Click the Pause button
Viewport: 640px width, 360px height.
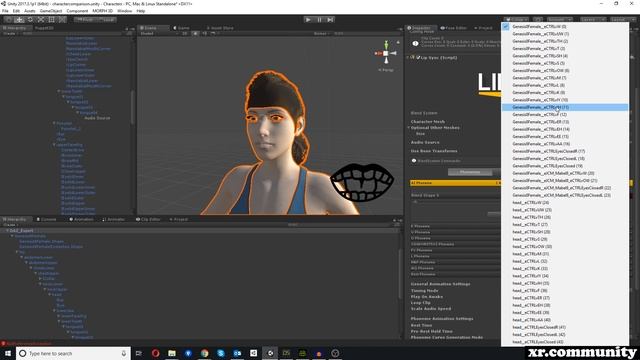pyautogui.click(x=319, y=20)
